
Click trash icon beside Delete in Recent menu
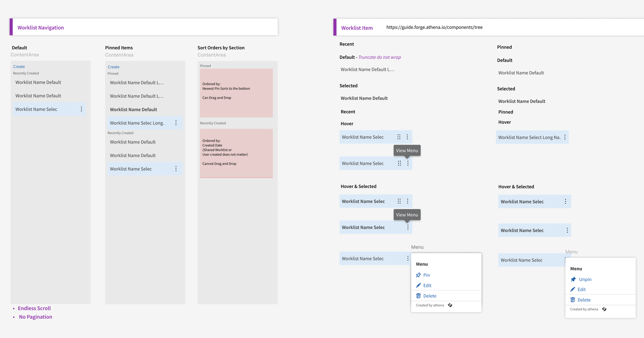(x=418, y=296)
